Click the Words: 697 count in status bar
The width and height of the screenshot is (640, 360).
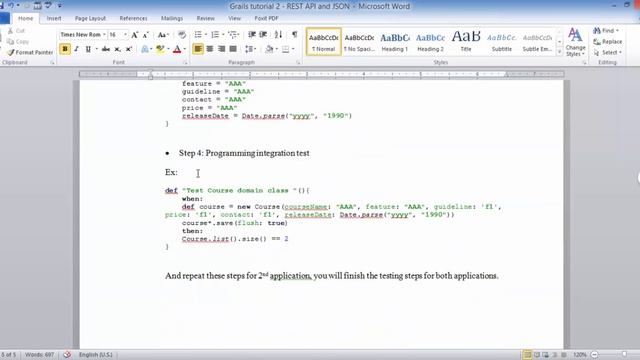(39, 355)
